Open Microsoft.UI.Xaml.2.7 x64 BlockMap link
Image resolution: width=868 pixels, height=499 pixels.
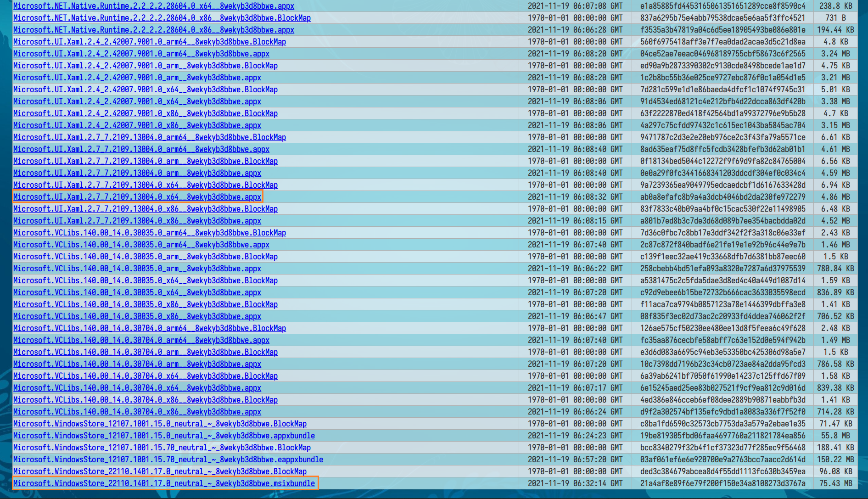[145, 185]
